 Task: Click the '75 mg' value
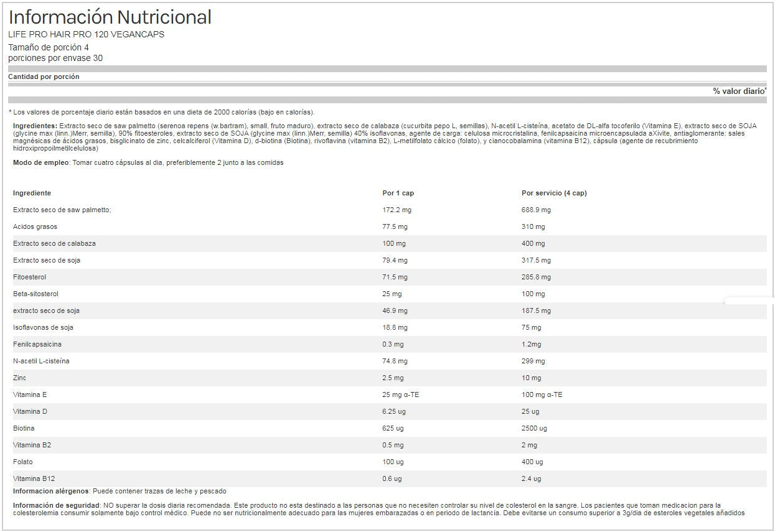[531, 327]
